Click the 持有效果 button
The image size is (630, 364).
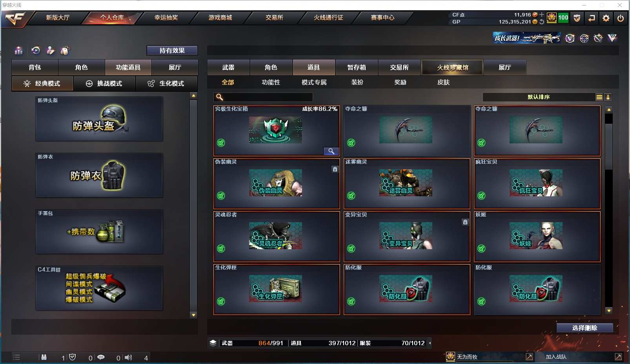click(172, 51)
